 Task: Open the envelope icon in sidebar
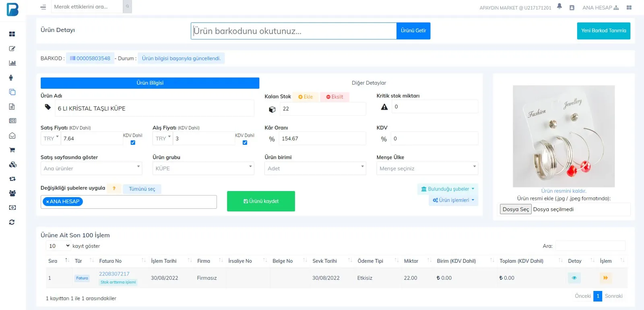click(x=12, y=136)
